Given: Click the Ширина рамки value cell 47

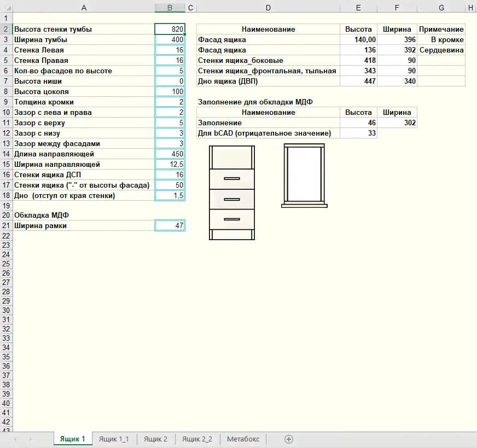Looking at the screenshot, I should (170, 225).
